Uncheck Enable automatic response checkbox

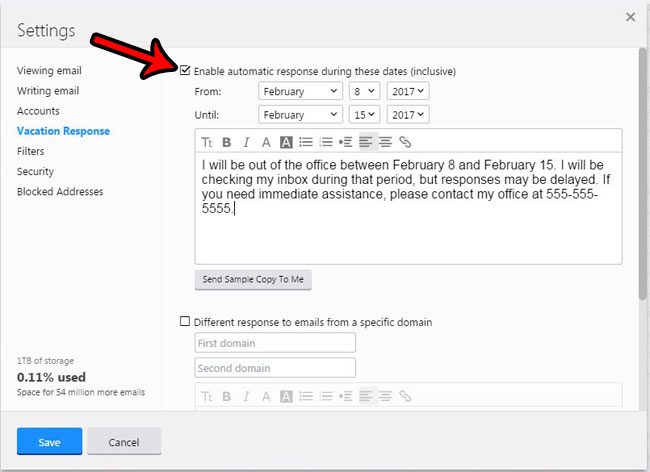[185, 70]
